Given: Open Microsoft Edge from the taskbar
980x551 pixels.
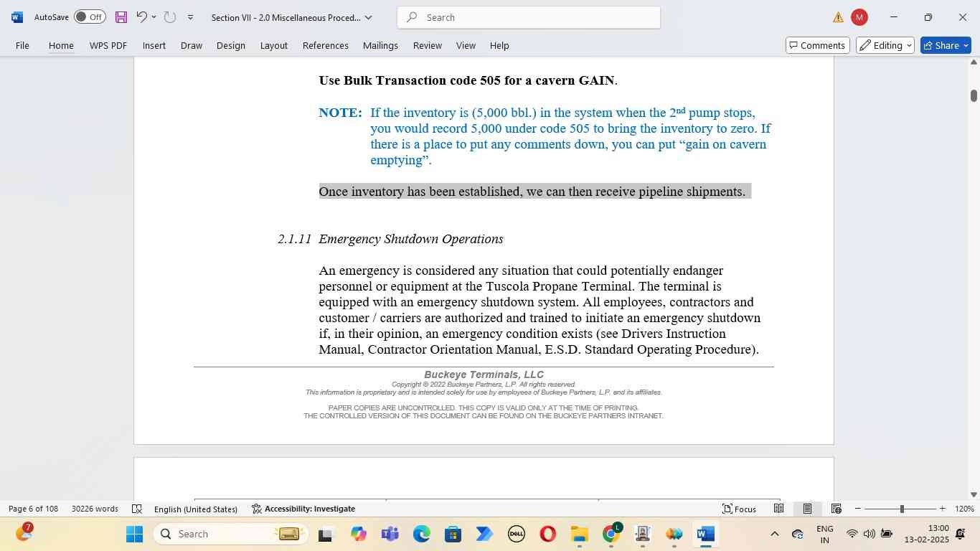Looking at the screenshot, I should click(x=421, y=534).
